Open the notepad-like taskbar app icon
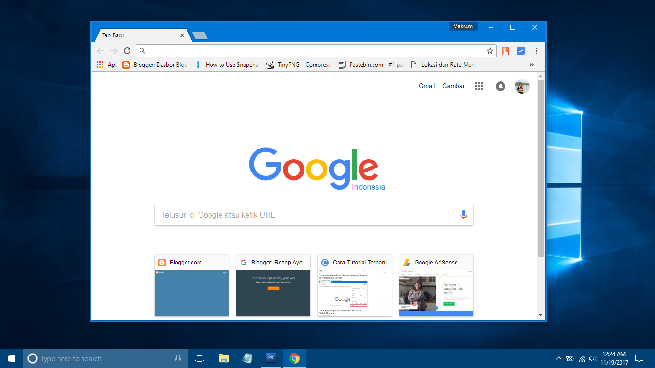 pos(247,358)
